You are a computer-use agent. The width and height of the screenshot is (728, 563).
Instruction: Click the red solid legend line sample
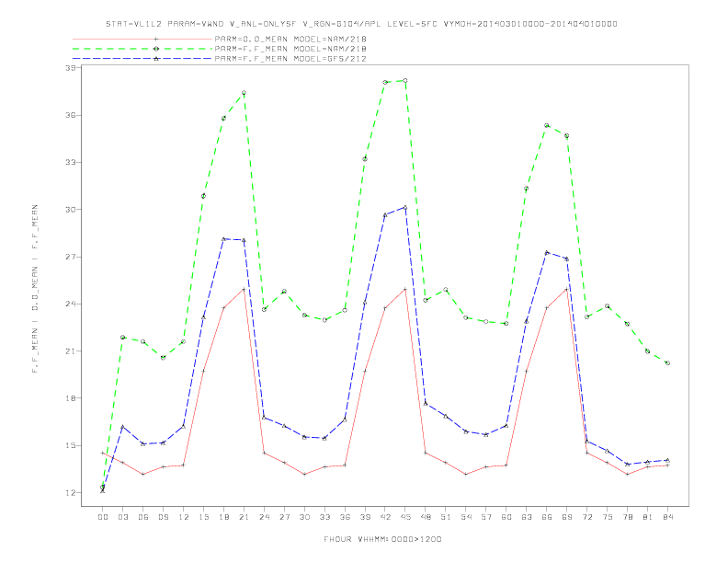click(x=142, y=39)
